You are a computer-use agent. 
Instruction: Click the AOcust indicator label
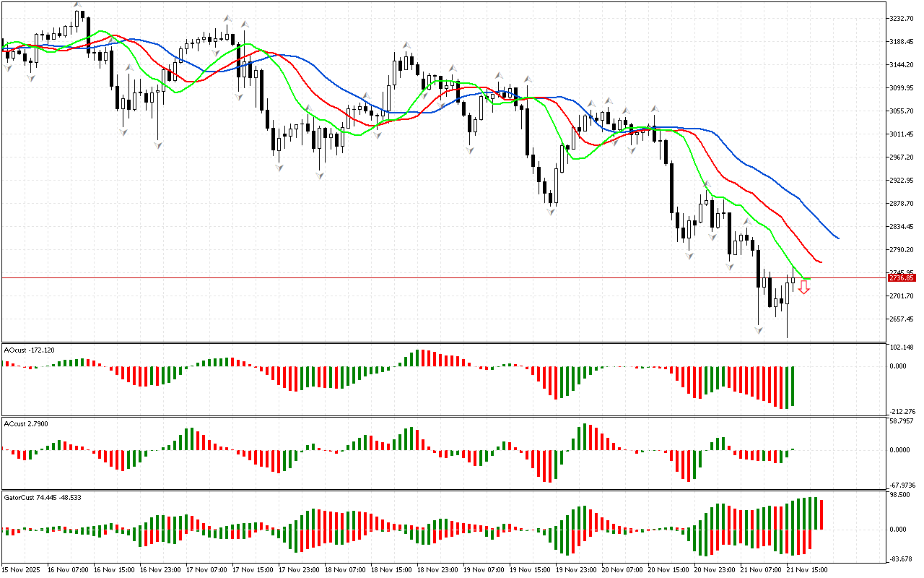29,350
